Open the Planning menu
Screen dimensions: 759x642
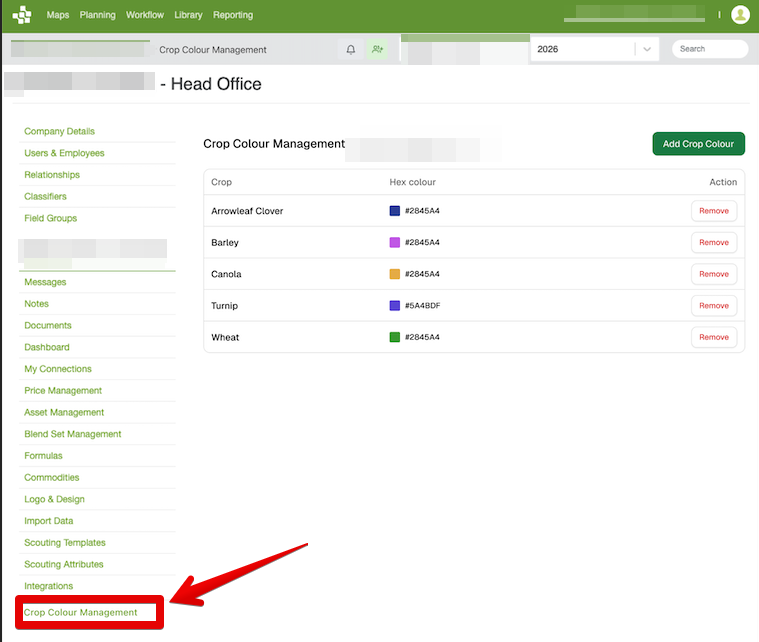[x=98, y=15]
